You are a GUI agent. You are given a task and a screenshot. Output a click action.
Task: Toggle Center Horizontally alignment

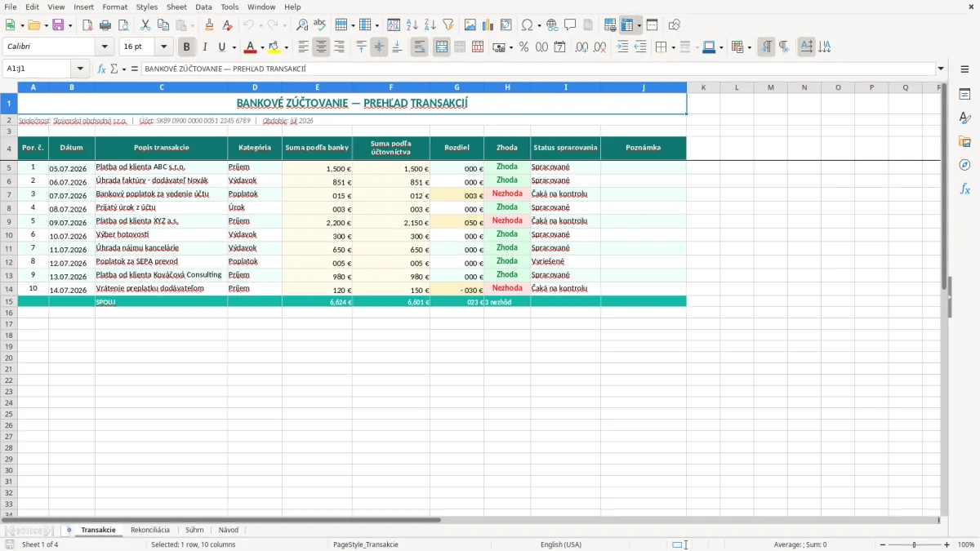(321, 47)
